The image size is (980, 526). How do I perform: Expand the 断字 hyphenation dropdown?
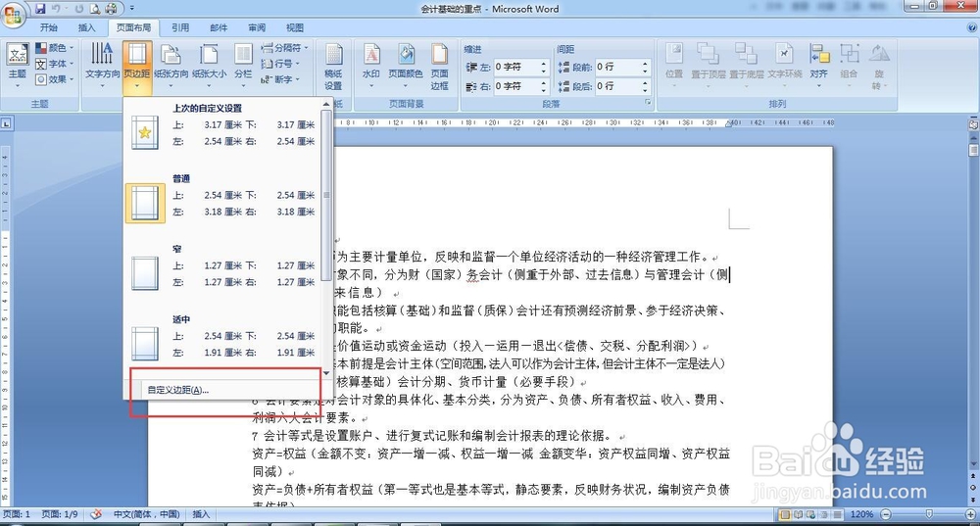(280, 79)
